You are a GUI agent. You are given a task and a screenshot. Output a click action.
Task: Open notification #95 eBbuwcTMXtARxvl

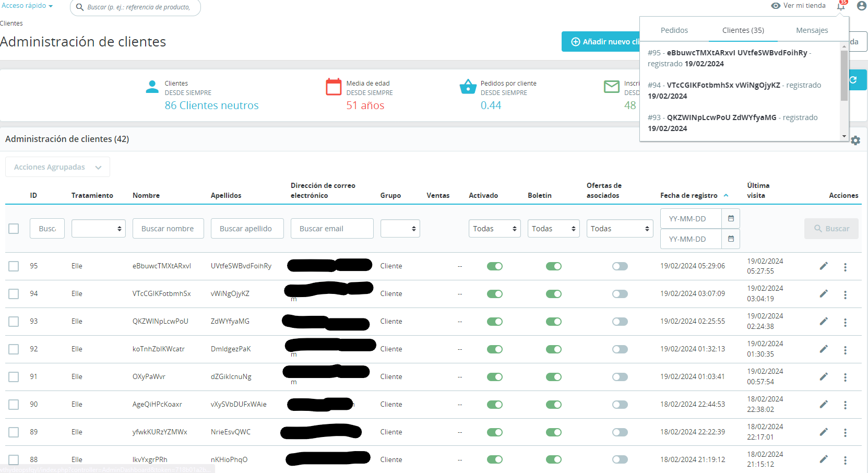pos(740,58)
